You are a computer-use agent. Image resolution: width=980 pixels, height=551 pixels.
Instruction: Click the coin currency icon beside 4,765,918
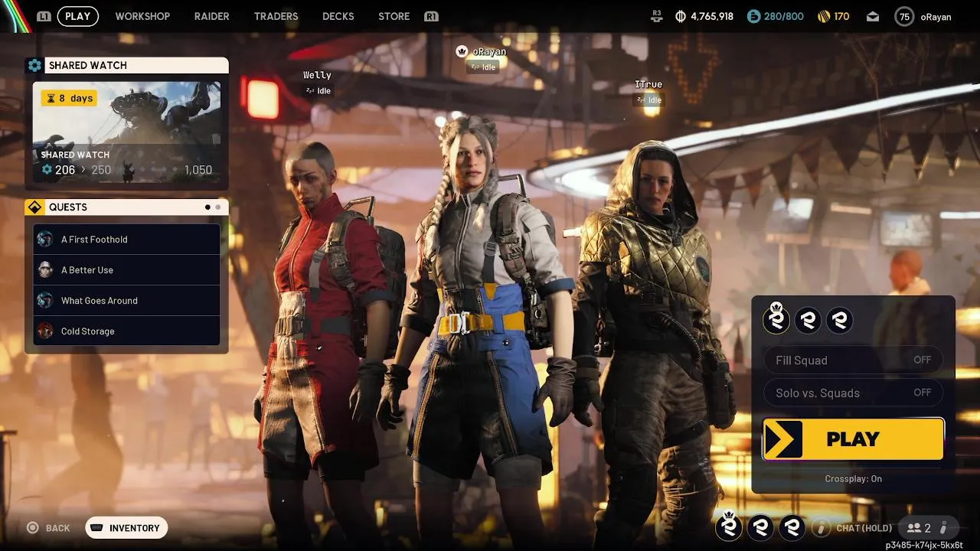(x=681, y=16)
